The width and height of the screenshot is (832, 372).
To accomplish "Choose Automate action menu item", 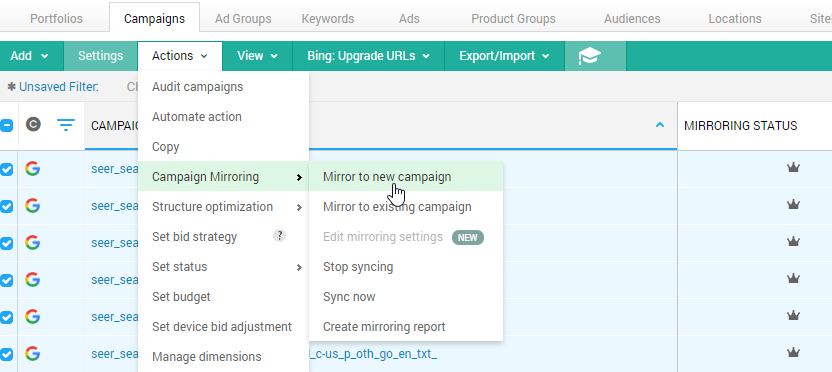I will [x=223, y=117].
